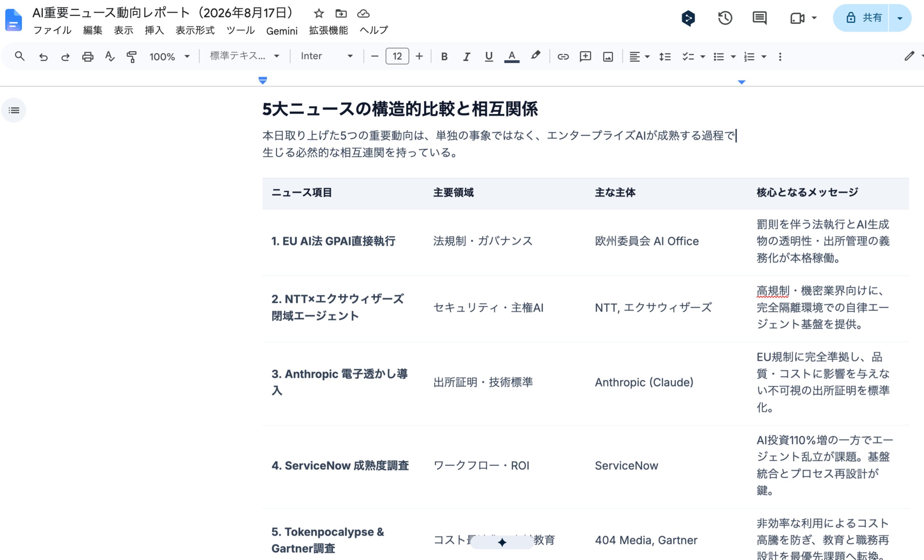
Task: Open text alignment dropdown
Action: click(639, 57)
